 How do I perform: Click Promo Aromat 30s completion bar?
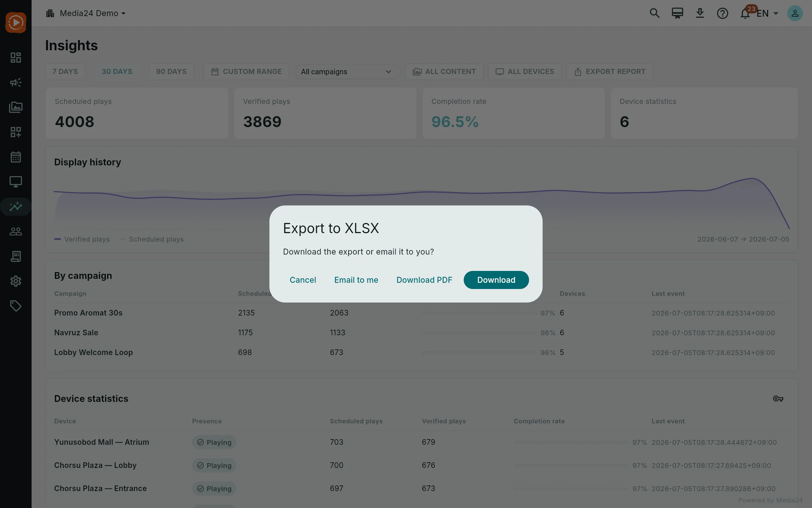pos(479,313)
